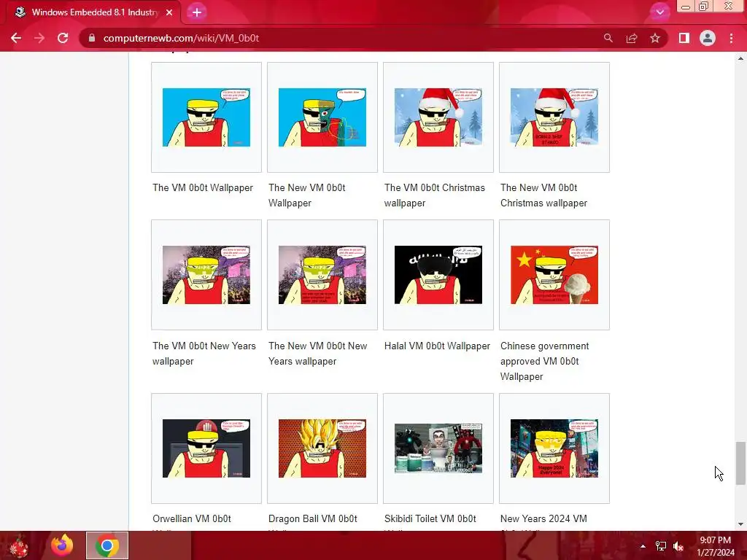Click caption 'New Years 2024 VM'
Image resolution: width=747 pixels, height=560 pixels.
[x=543, y=518]
